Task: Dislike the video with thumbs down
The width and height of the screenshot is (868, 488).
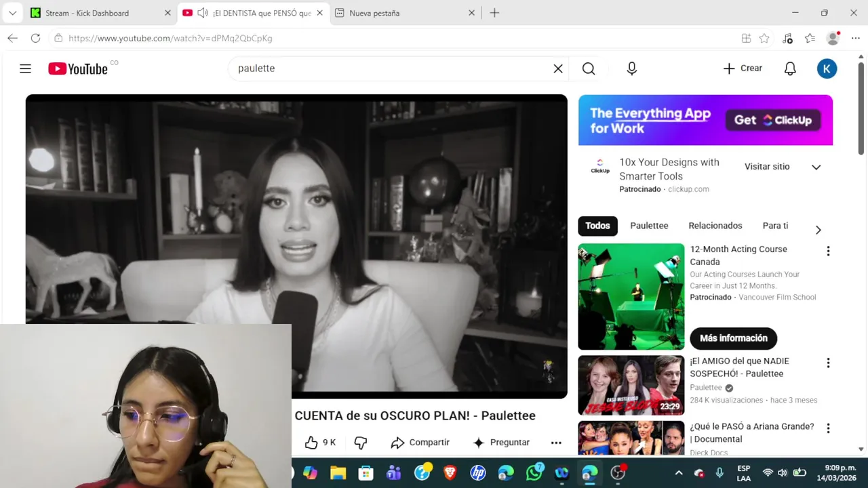Action: (361, 443)
